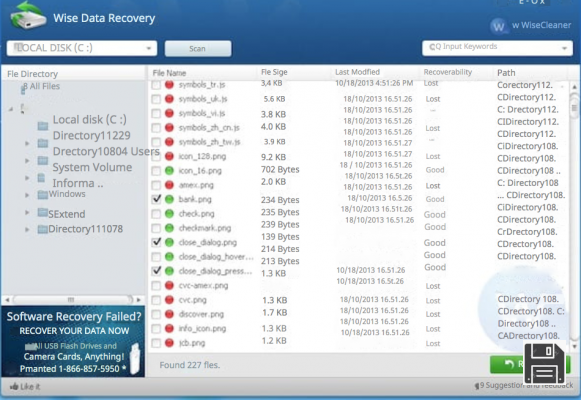Click the red status dot for amex.png
Screen dimensions: 581x400
pos(169,185)
